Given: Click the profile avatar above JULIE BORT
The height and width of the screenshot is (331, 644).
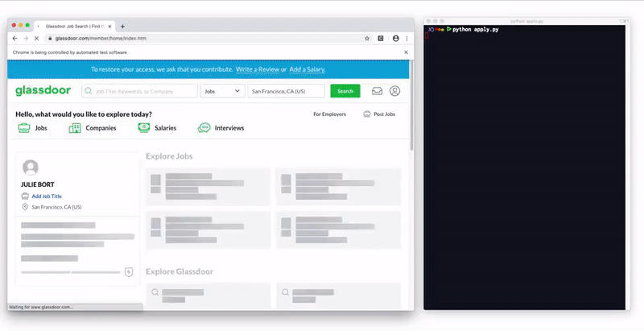Looking at the screenshot, I should coord(31,168).
